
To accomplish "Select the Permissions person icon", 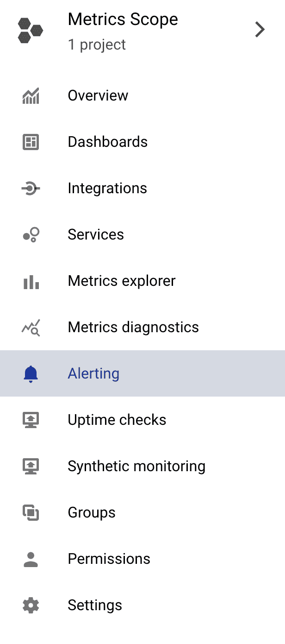I will click(30, 559).
